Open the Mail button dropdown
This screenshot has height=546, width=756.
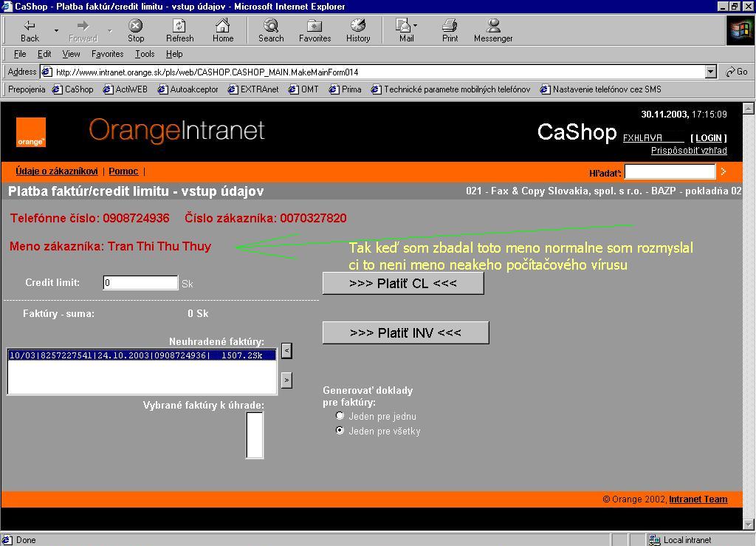[415, 26]
